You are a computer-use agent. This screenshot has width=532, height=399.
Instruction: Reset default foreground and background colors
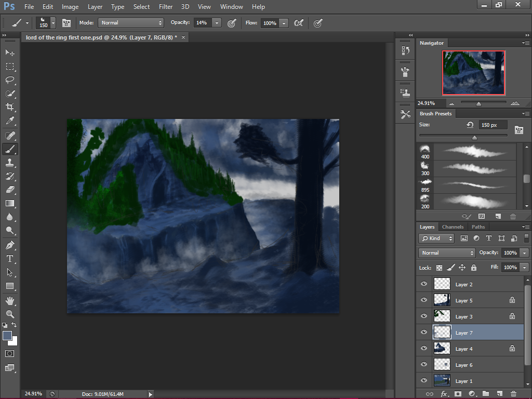click(x=5, y=325)
